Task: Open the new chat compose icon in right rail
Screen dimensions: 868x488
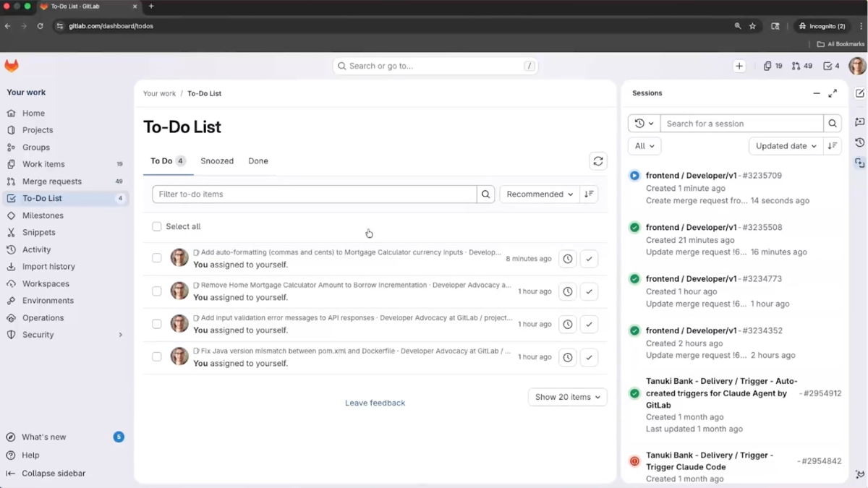Action: click(859, 93)
